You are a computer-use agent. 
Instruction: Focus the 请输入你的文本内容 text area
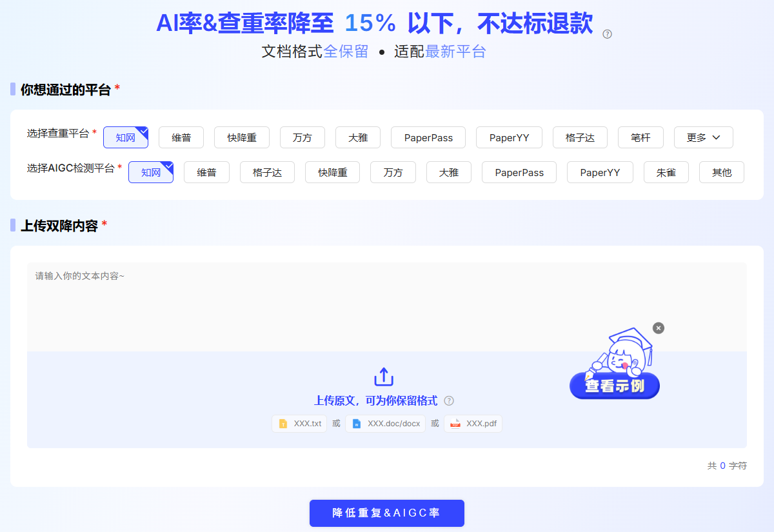point(387,307)
